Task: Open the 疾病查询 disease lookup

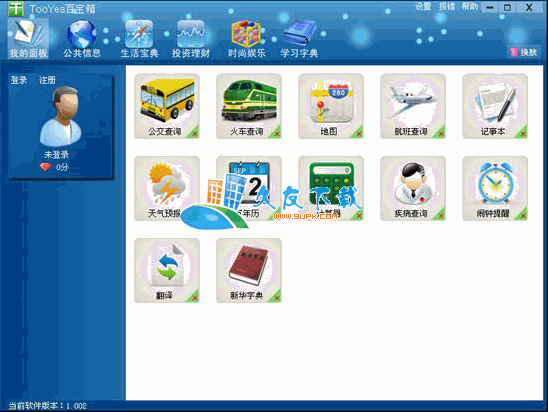Action: coord(413,188)
